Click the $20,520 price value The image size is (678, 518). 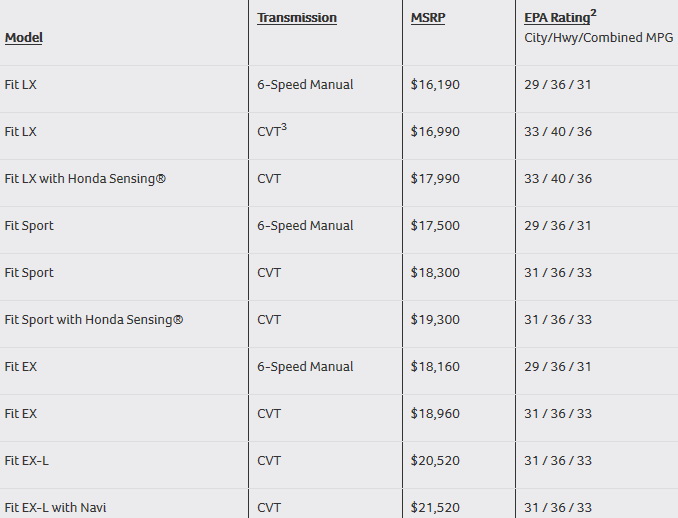click(x=435, y=461)
